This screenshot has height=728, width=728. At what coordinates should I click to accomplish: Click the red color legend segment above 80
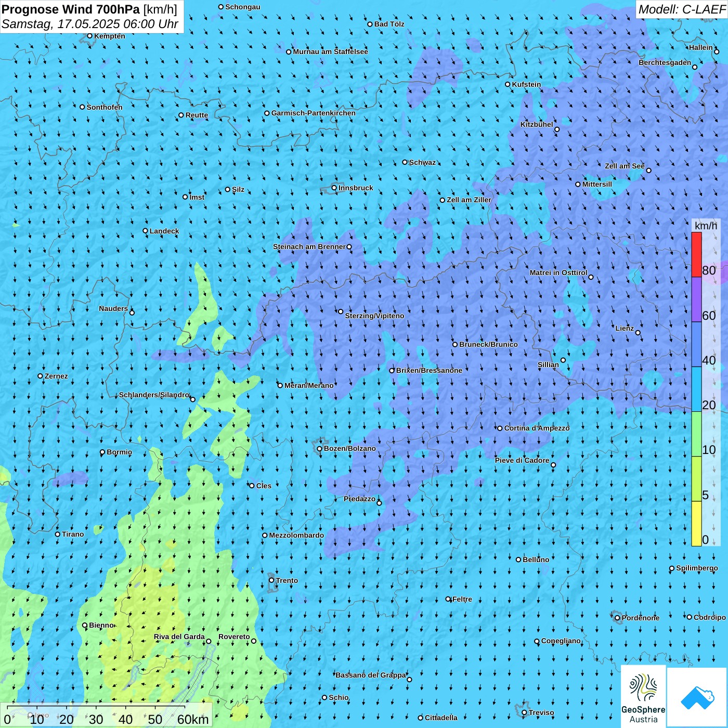(696, 254)
